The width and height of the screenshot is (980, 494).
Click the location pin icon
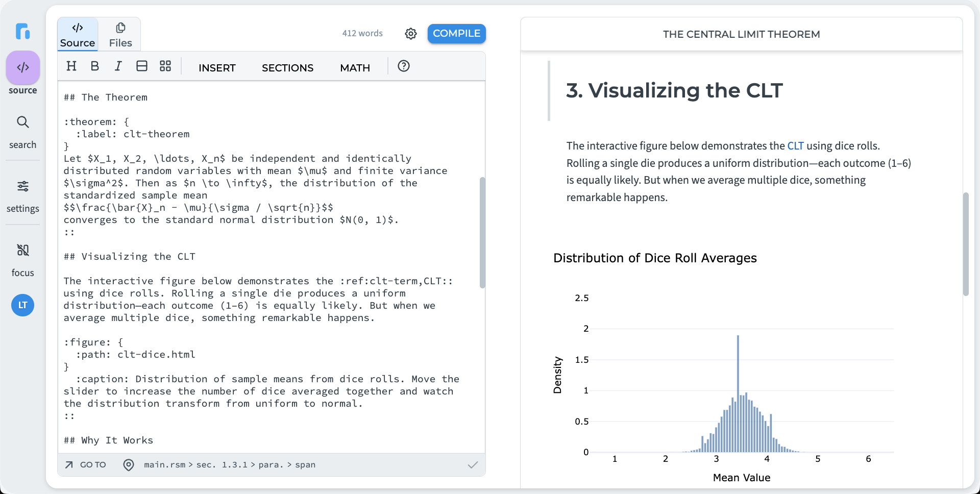129,465
